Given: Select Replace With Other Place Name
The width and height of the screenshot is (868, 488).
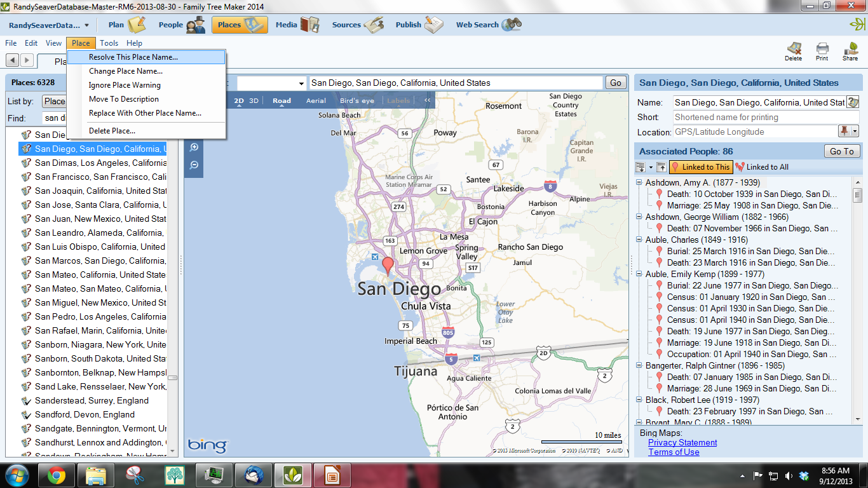Looking at the screenshot, I should [147, 113].
